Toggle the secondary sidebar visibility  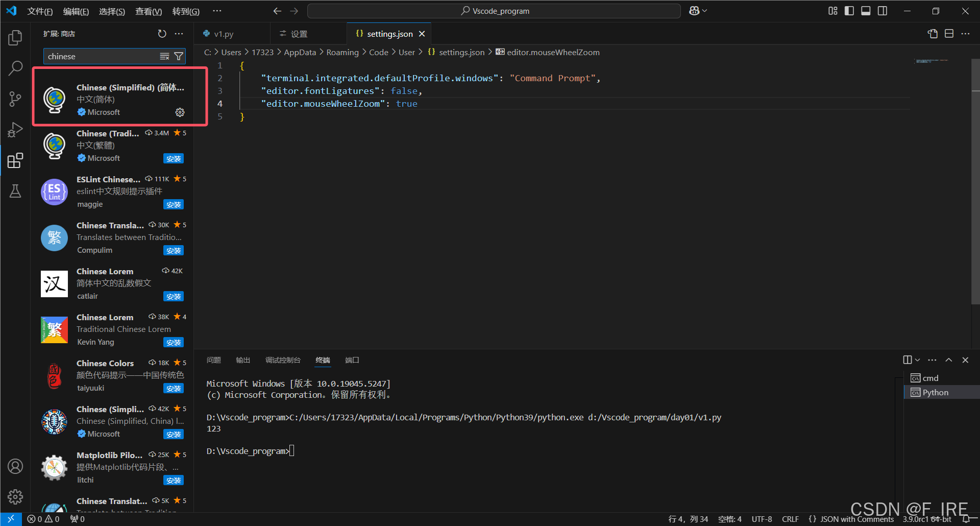[x=883, y=10]
